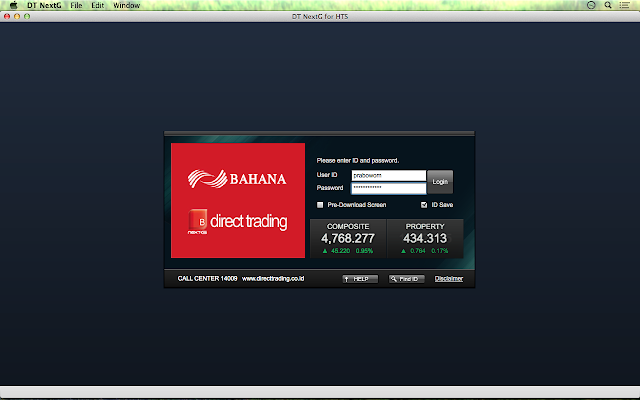
Task: Open the Disclaimer link
Action: (x=449, y=279)
